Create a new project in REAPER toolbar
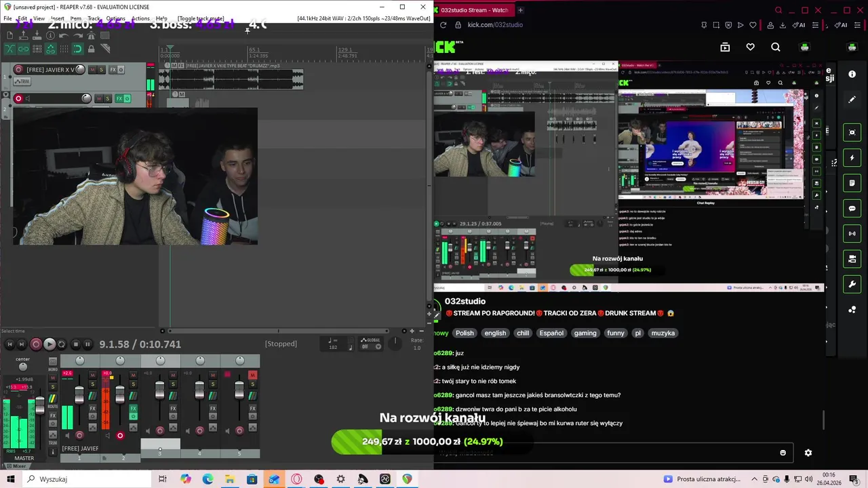Viewport: 868px width, 488px height. pos(10,35)
